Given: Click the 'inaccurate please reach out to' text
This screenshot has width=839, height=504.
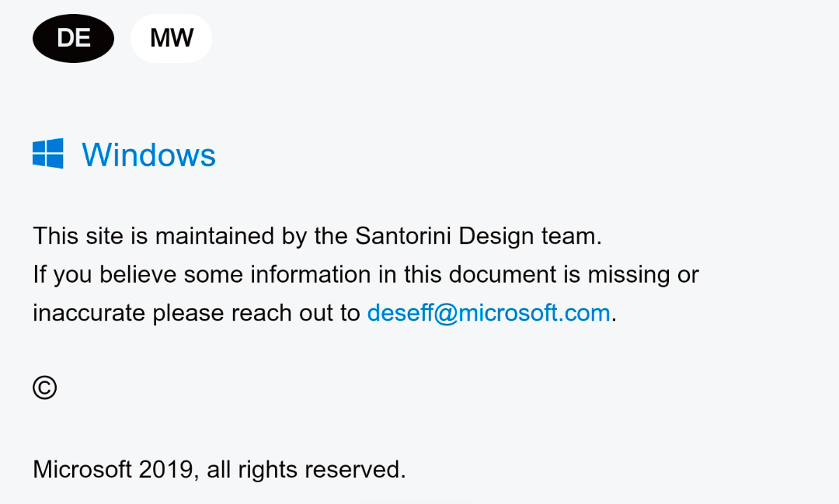Looking at the screenshot, I should click(197, 313).
